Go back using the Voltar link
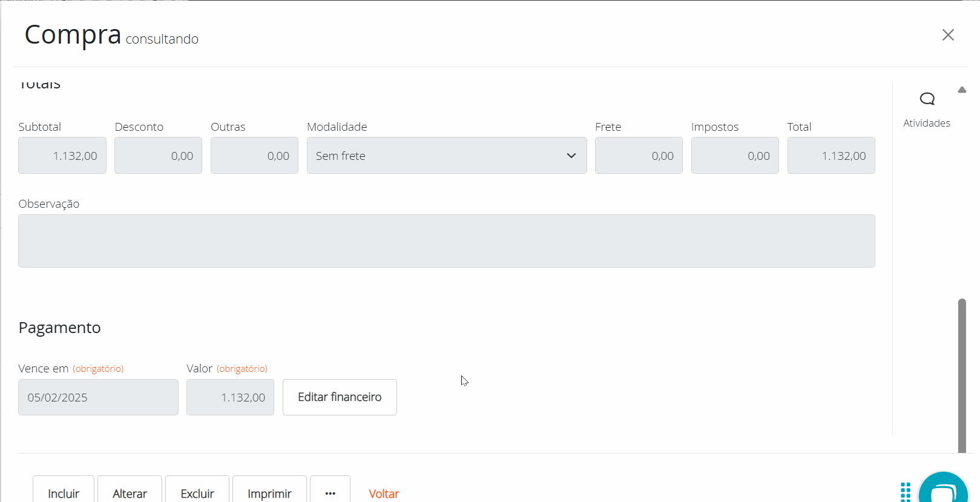The height and width of the screenshot is (502, 980). tap(384, 494)
